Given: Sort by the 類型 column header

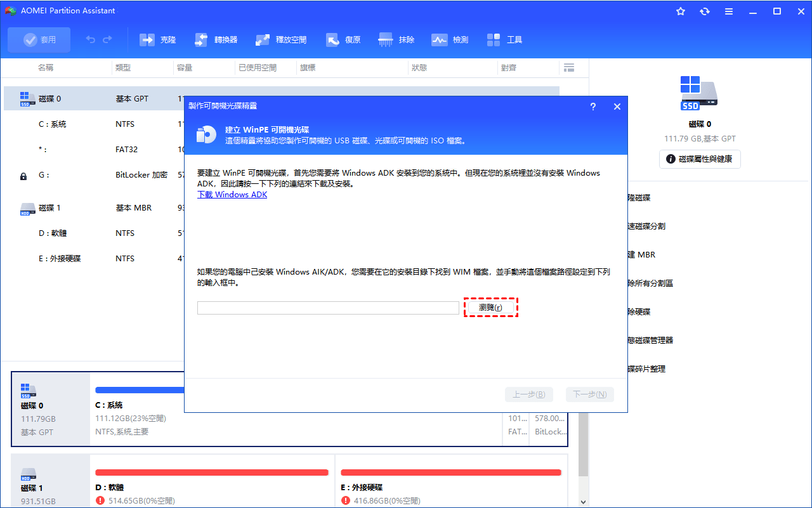Looking at the screenshot, I should tap(123, 67).
